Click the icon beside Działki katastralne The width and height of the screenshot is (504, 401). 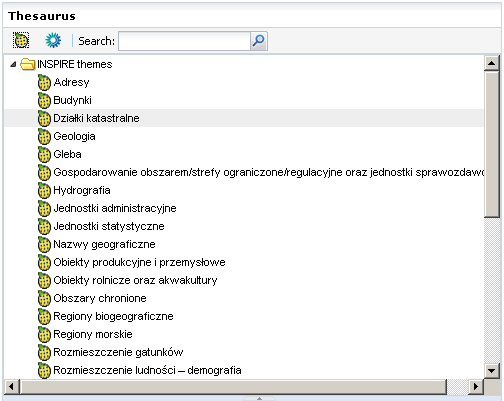coord(44,118)
